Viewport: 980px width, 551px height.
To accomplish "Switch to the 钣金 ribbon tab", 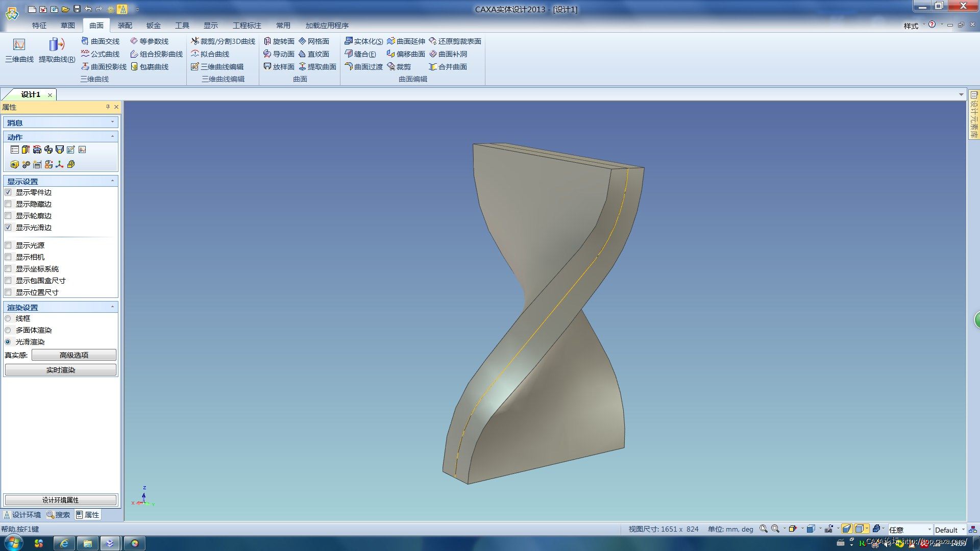I will 154,26.
